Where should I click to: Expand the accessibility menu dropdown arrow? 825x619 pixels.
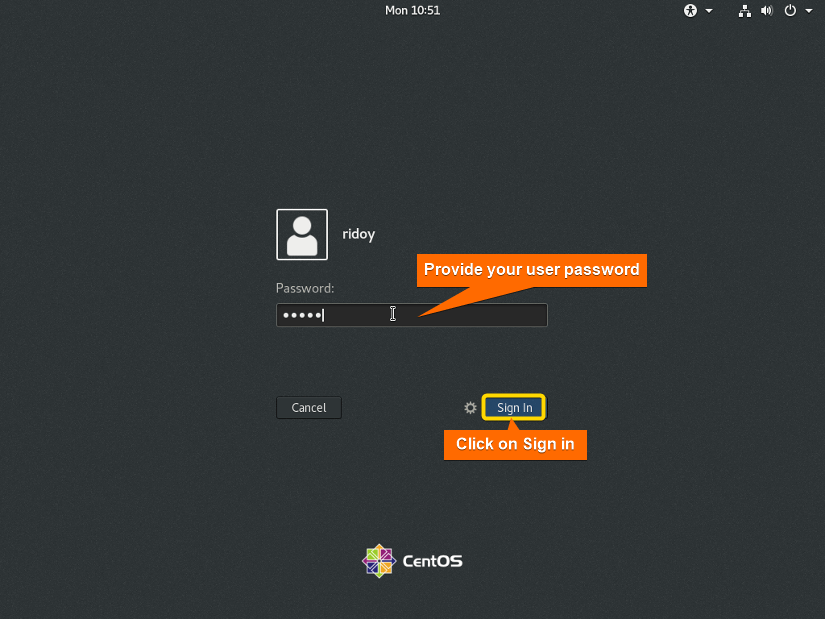(709, 11)
